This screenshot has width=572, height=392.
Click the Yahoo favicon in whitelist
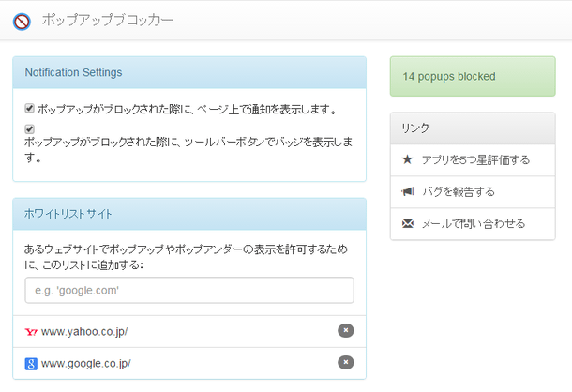(31, 332)
